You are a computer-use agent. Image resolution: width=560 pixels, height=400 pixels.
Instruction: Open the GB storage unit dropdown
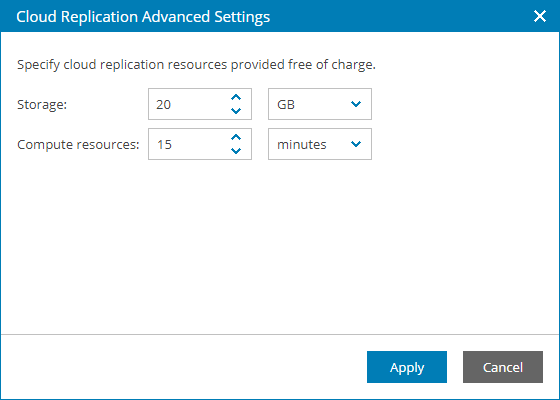(320, 104)
